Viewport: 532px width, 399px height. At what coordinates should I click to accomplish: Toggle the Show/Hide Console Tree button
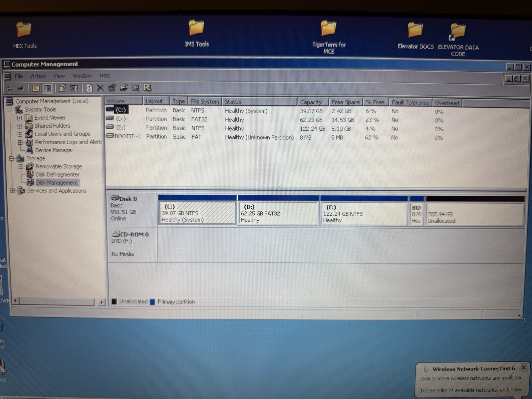[48, 88]
